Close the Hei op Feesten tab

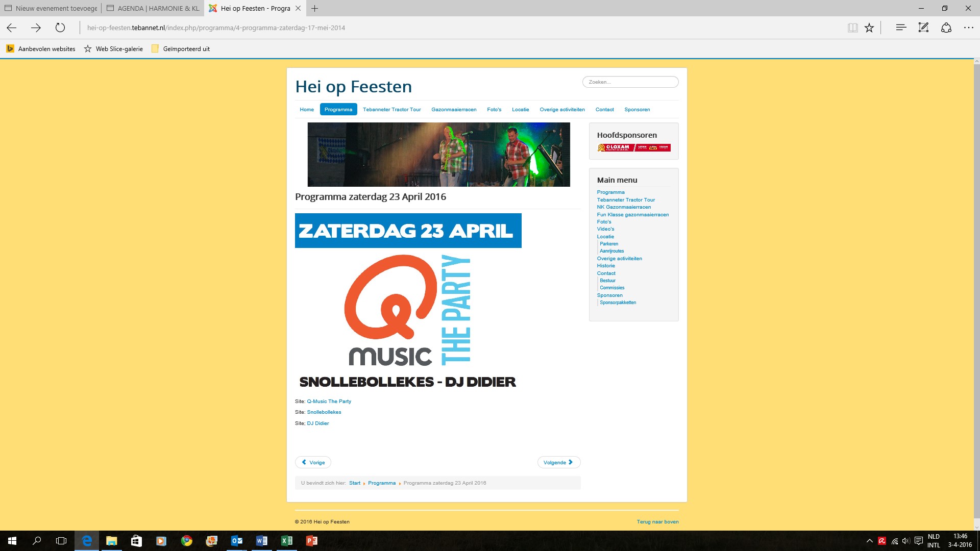tap(298, 8)
